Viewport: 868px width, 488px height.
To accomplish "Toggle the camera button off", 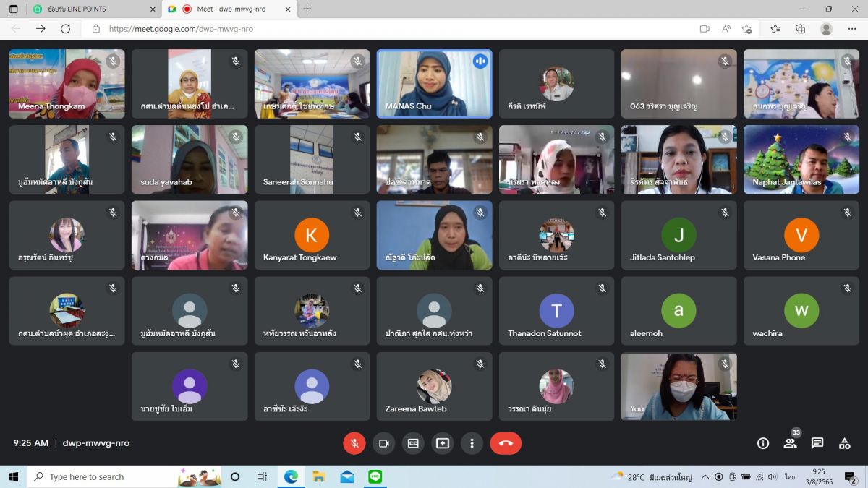I will point(384,443).
